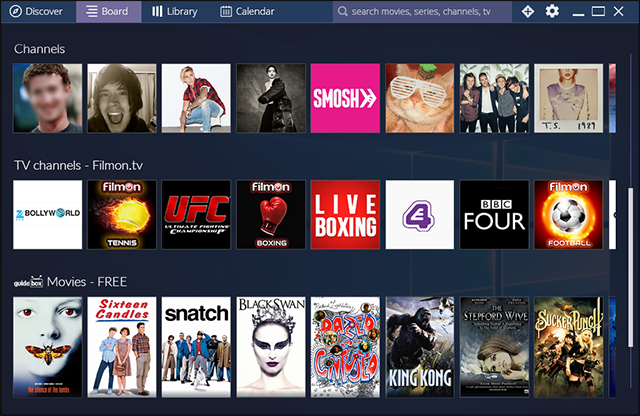Open the Sixteen Candles movie poster
The width and height of the screenshot is (640, 416).
[122, 347]
